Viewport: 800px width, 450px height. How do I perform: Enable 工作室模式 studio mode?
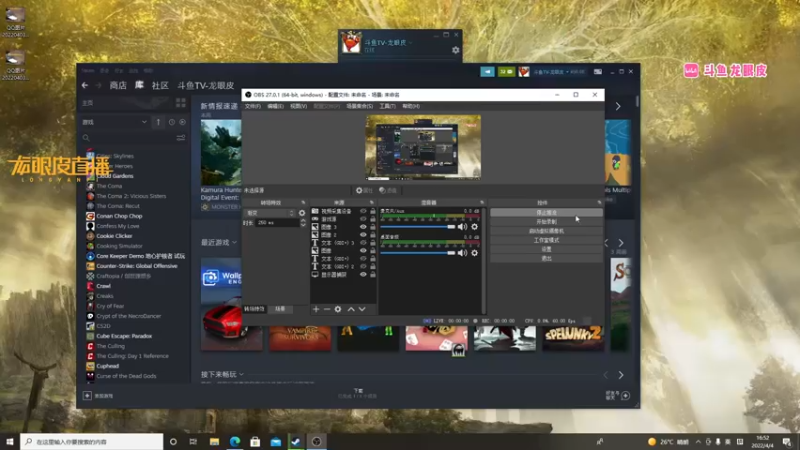[x=546, y=240]
